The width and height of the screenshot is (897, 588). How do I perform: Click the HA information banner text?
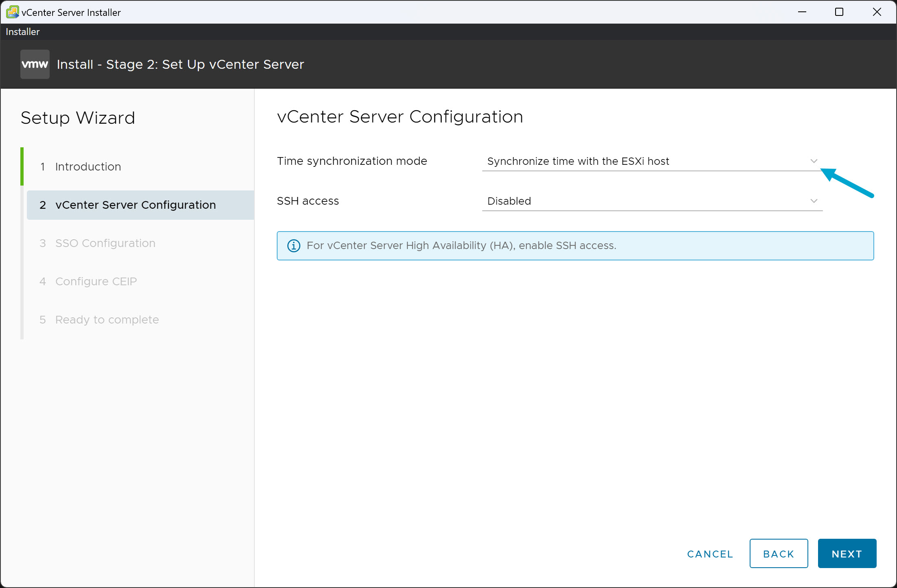click(462, 245)
